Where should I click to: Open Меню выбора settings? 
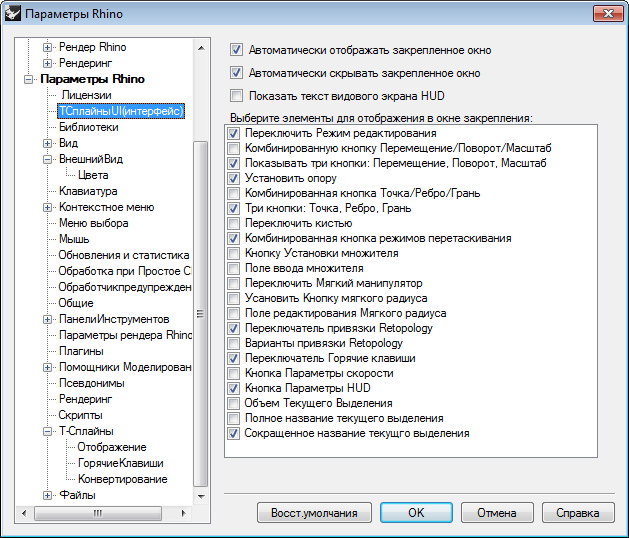[x=93, y=223]
